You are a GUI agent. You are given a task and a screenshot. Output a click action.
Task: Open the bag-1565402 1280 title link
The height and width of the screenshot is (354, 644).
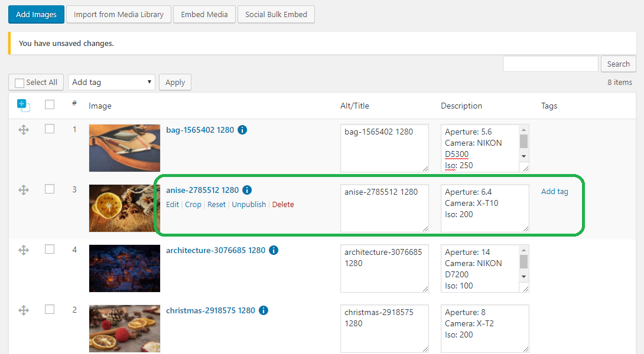(x=200, y=130)
